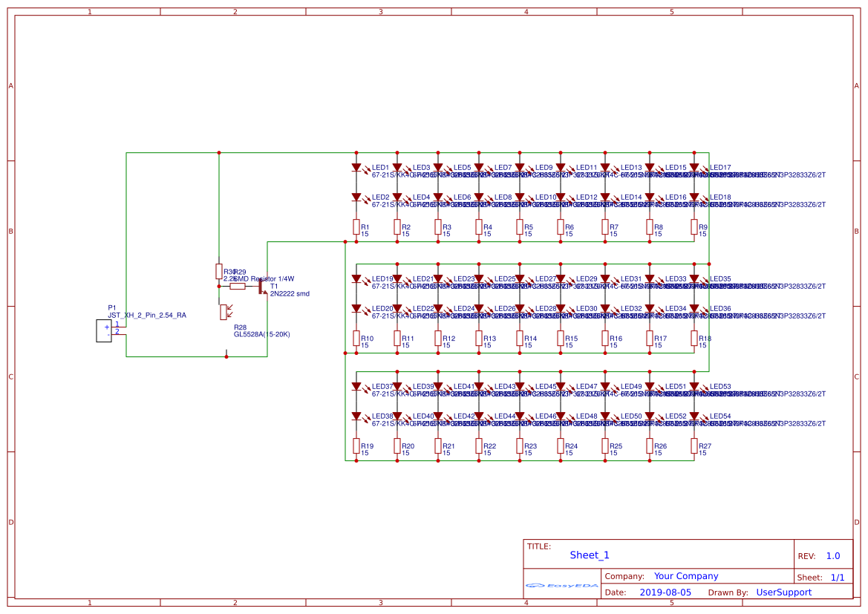Click the UserSupport drawn-by text
Image resolution: width=868 pixels, height=614 pixels.
tap(783, 592)
